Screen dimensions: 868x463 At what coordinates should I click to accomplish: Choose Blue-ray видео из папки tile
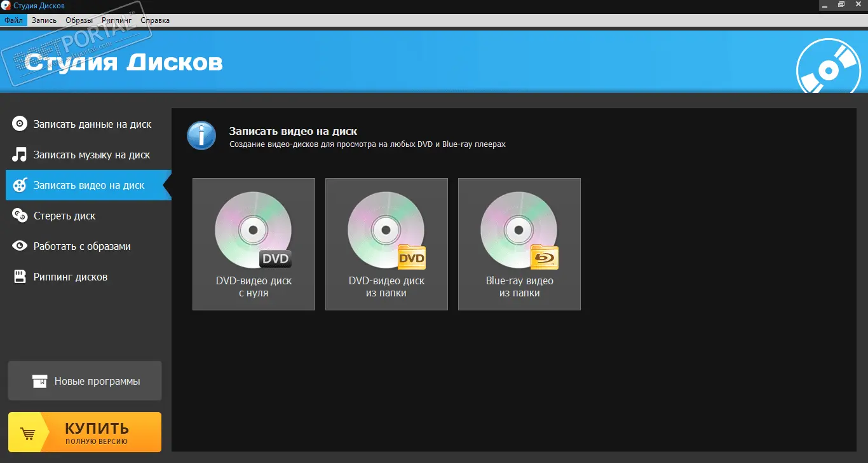coord(519,244)
